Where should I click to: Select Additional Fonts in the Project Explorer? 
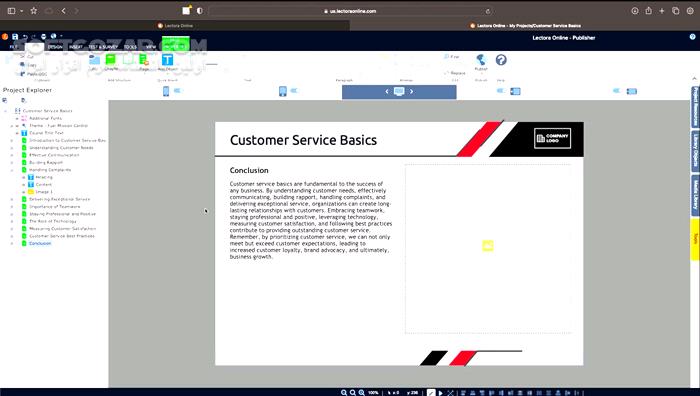45,118
